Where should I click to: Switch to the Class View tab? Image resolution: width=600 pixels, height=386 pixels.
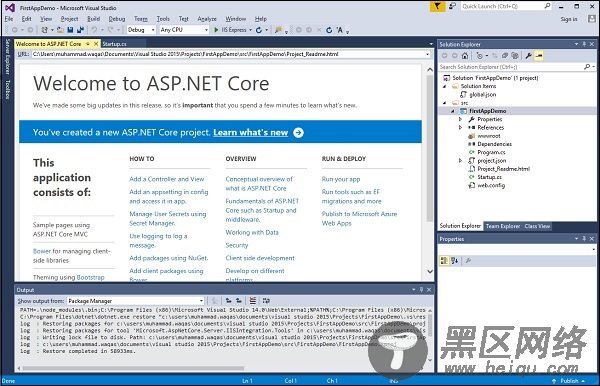pos(537,226)
